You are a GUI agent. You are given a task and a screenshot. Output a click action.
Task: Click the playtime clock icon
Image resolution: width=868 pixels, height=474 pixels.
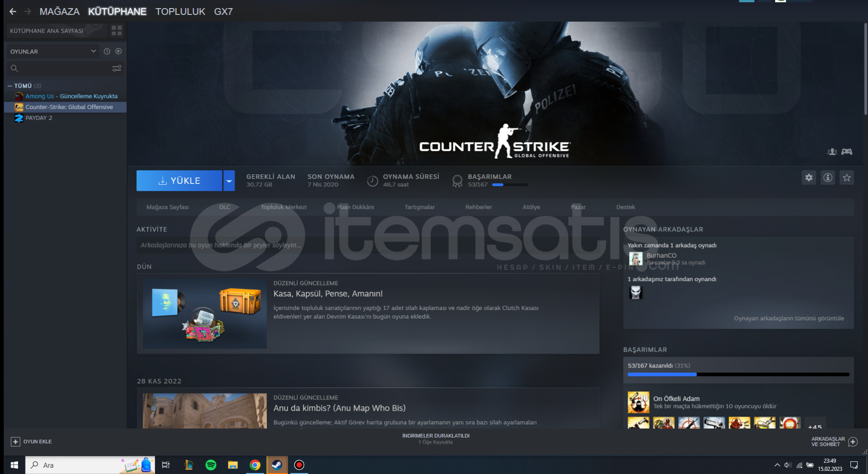tap(373, 181)
